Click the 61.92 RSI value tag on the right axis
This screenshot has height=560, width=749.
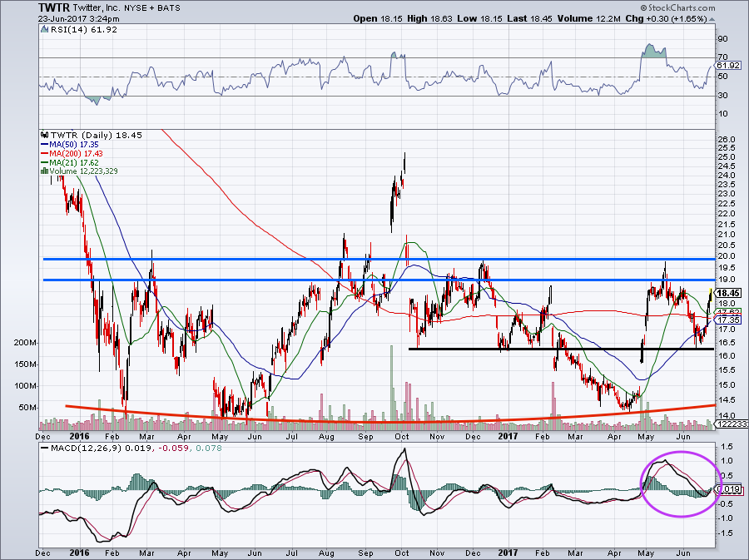pyautogui.click(x=728, y=66)
